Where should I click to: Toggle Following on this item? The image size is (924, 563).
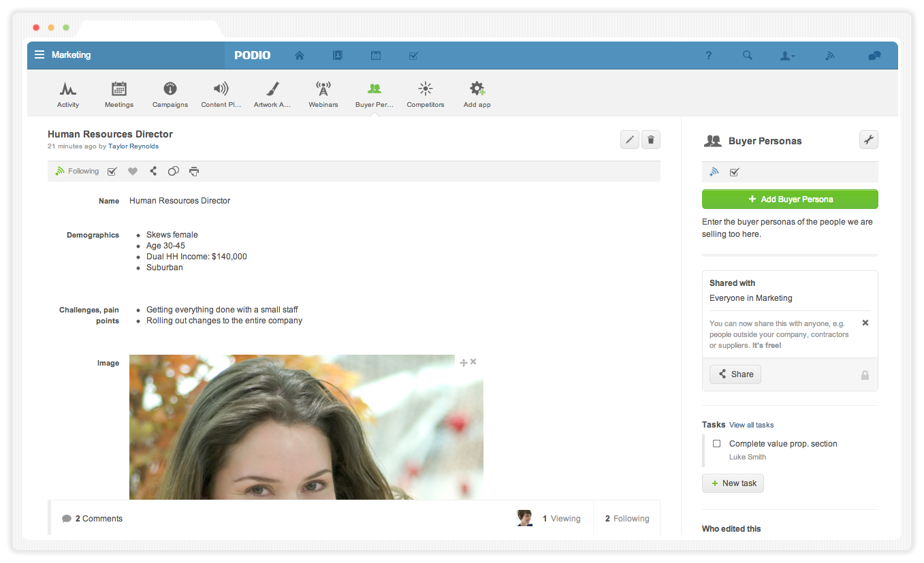[x=77, y=172]
